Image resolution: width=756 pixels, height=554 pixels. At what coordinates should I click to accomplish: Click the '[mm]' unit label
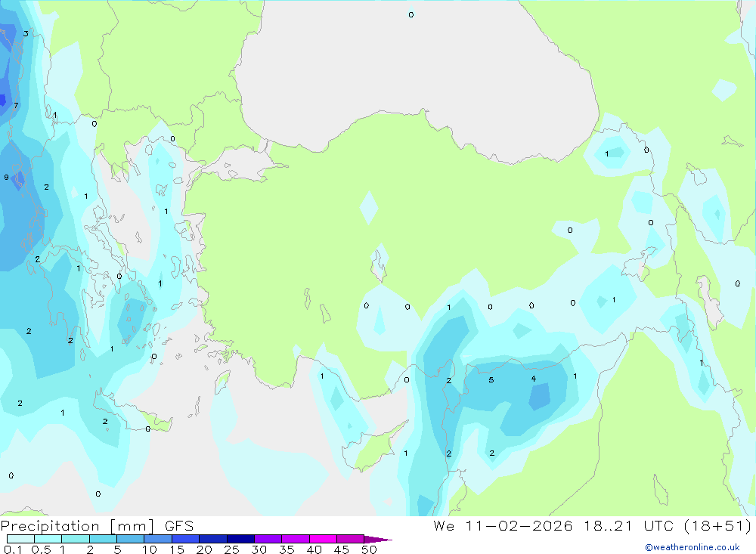pos(132,526)
